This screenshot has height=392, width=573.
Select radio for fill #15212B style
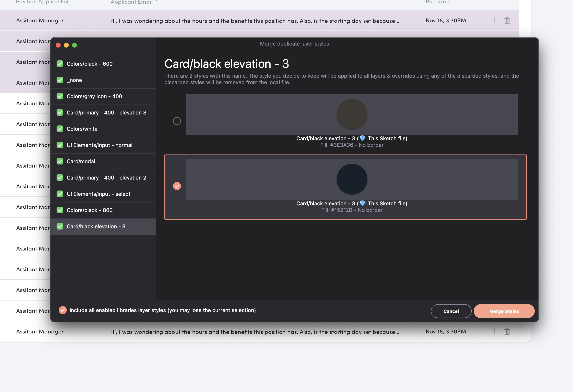[177, 186]
